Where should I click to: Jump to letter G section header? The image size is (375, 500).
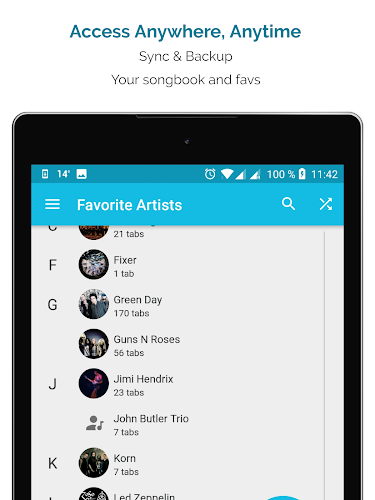click(52, 305)
